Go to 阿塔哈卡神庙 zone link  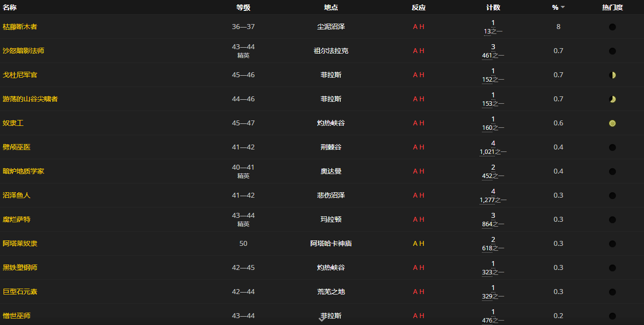(331, 243)
